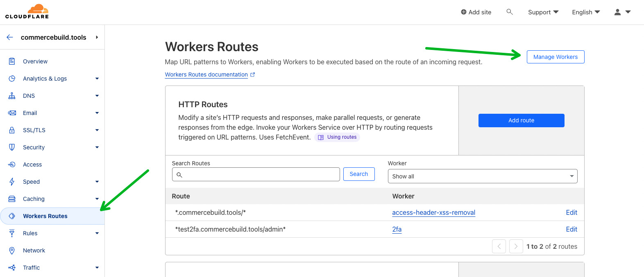The image size is (644, 277).
Task: Expand the Caching submenu arrow
Action: [97, 199]
